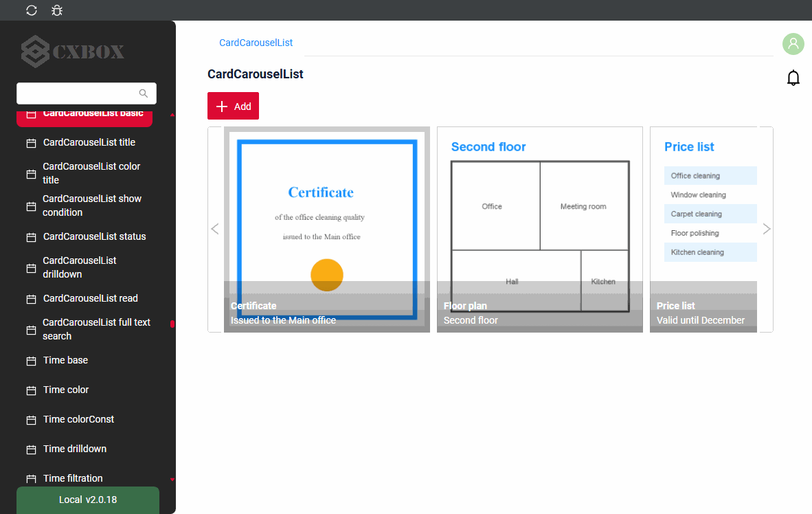
Task: Select CardCarouselList basic menu item
Action: pyautogui.click(x=84, y=118)
